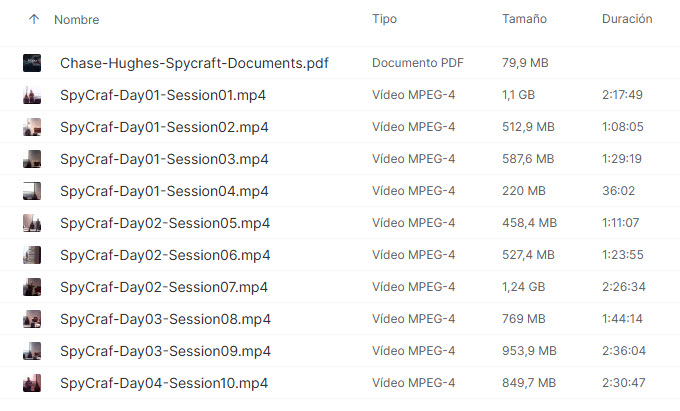The width and height of the screenshot is (680, 411).
Task: Click the SpyCraf-Day04-Session10 video thumbnail
Action: pyautogui.click(x=32, y=383)
